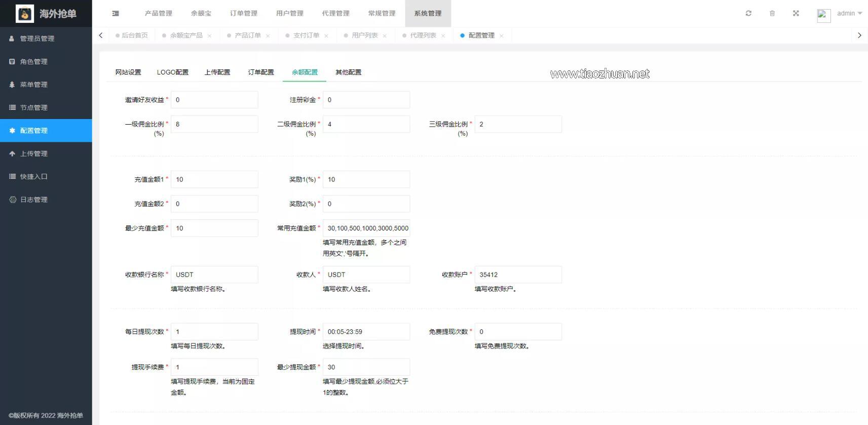The height and width of the screenshot is (425, 868).
Task: Close the 支付订单 page tab
Action: [x=326, y=36]
